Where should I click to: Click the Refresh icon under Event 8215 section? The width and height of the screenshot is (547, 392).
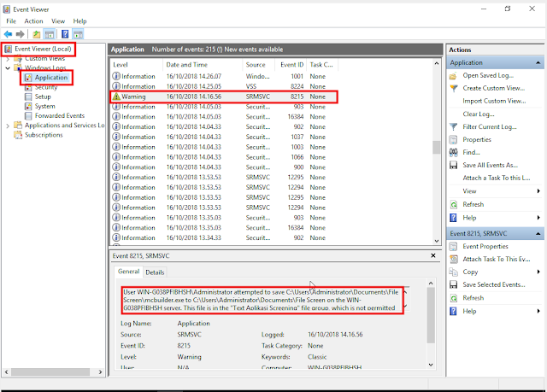tap(453, 298)
